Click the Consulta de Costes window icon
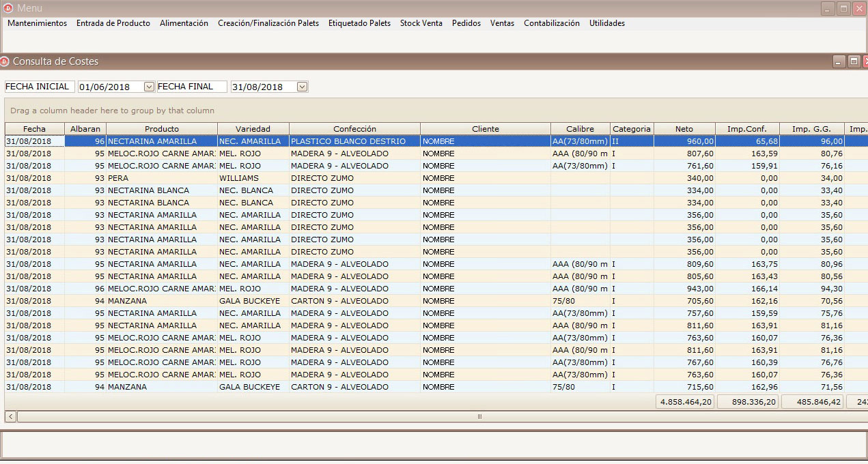This screenshot has width=868, height=464. point(5,61)
